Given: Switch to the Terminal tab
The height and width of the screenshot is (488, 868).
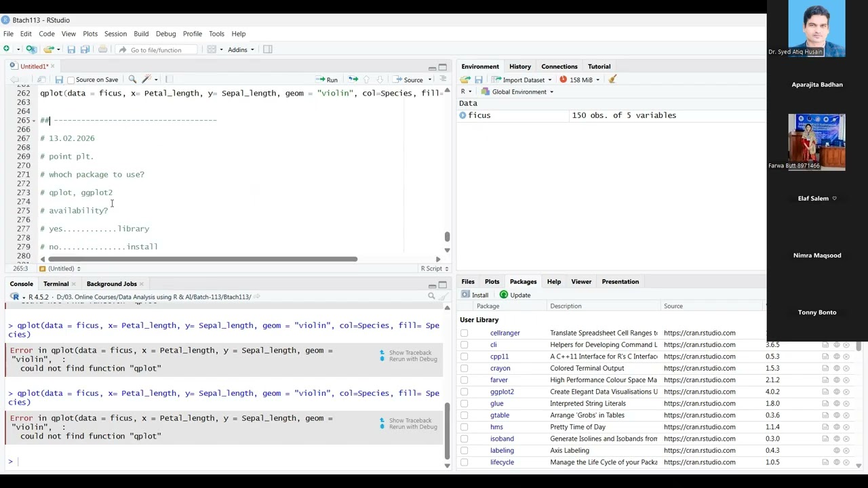Looking at the screenshot, I should tap(56, 284).
